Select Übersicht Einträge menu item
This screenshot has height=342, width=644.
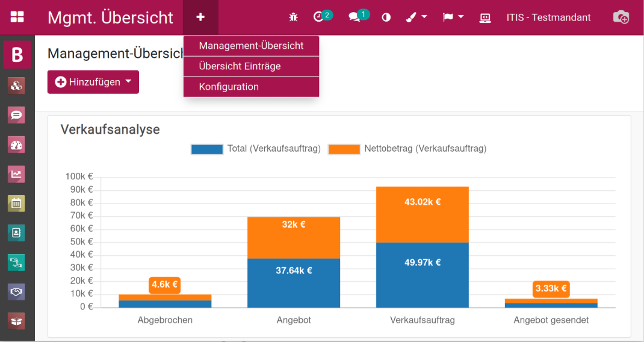[x=240, y=66]
